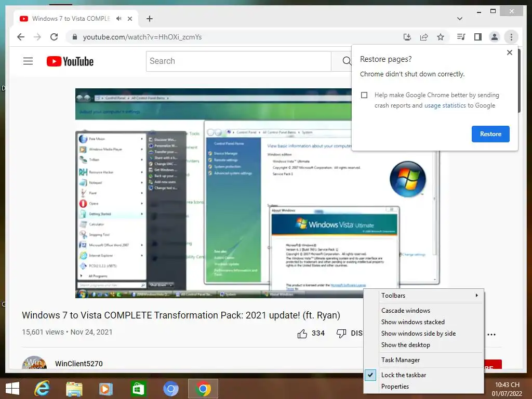Viewport: 532px width, 399px height.
Task: Share this page via the share icon
Action: coord(424,37)
